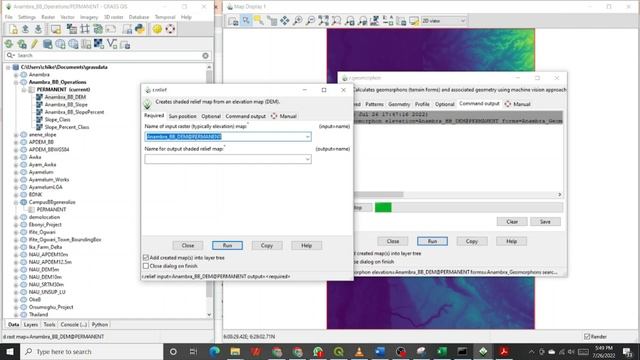Select Anambra_BB_Slope raster in tree
This screenshot has width=640, height=360.
pyautogui.click(x=66, y=104)
